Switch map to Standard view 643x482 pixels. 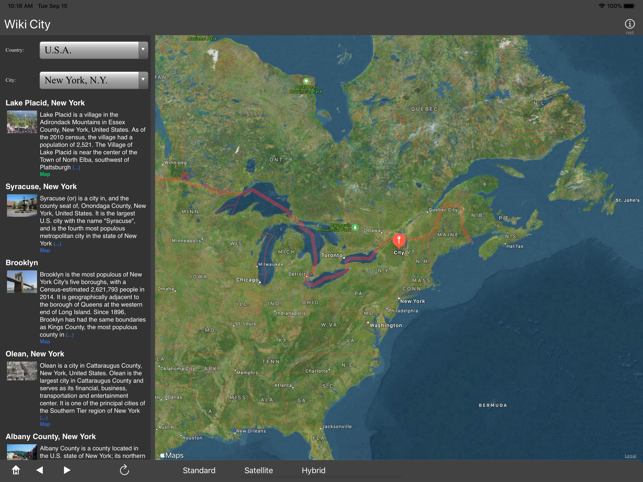point(199,470)
